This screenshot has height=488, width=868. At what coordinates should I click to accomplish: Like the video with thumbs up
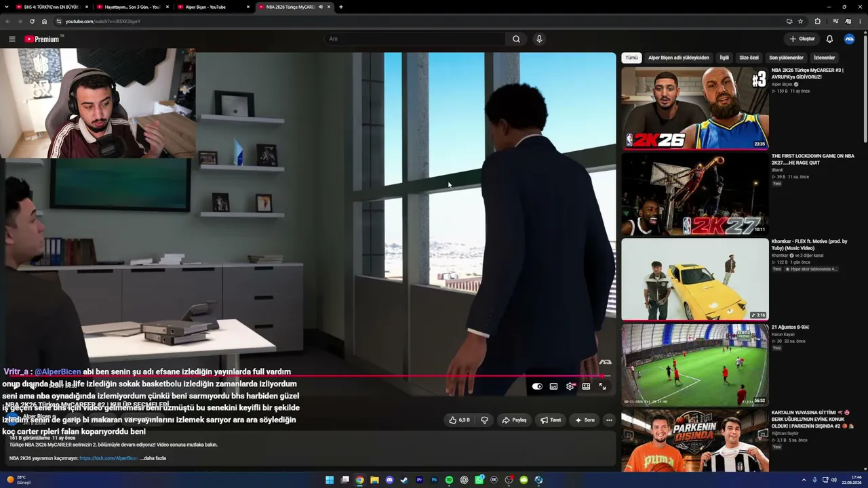pos(459,420)
